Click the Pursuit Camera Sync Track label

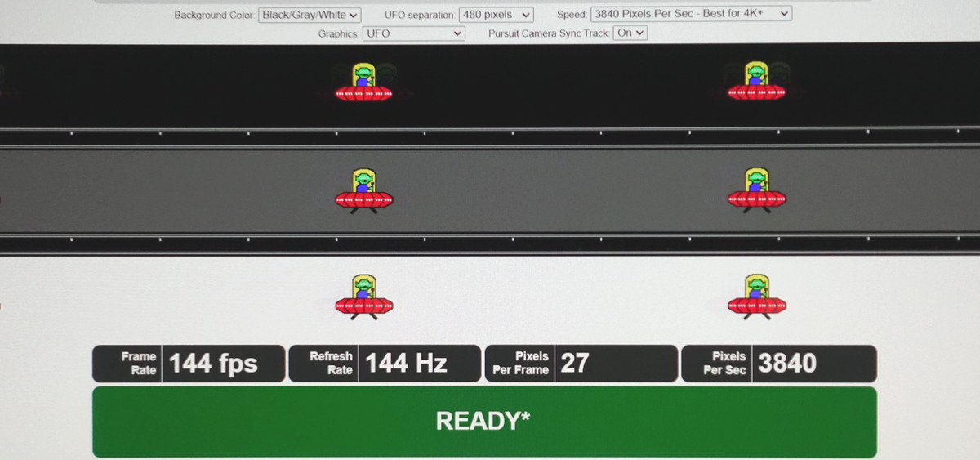(x=549, y=33)
